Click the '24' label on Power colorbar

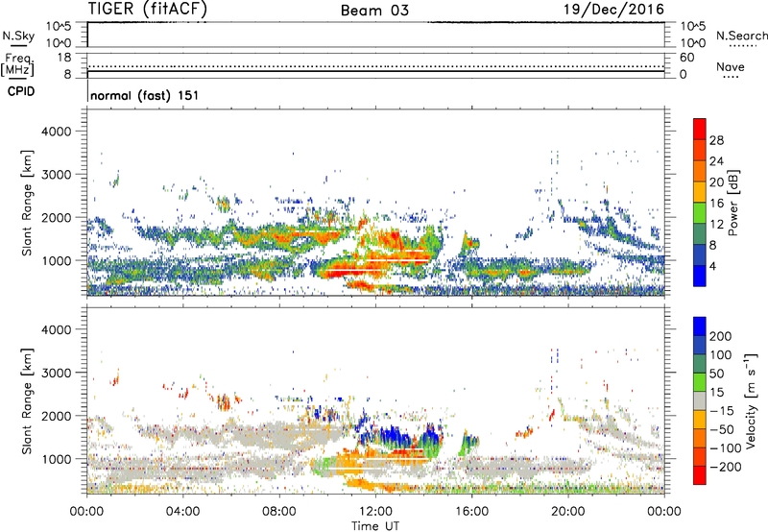click(716, 161)
